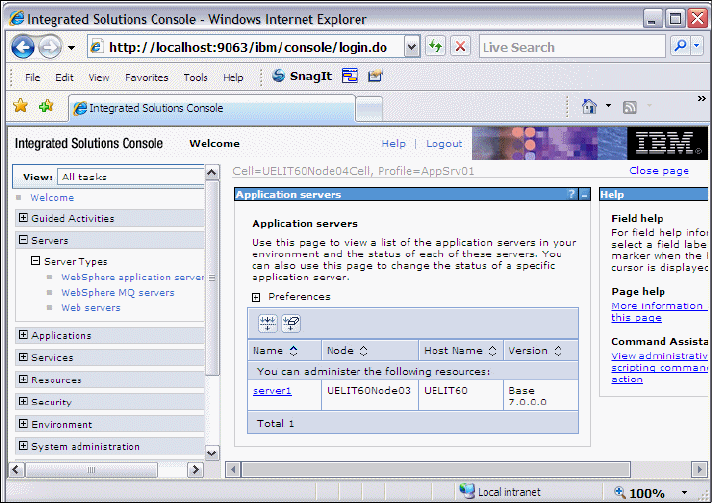This screenshot has height=503, width=712.
Task: Click the Local intranet security zone icon
Action: (466, 491)
